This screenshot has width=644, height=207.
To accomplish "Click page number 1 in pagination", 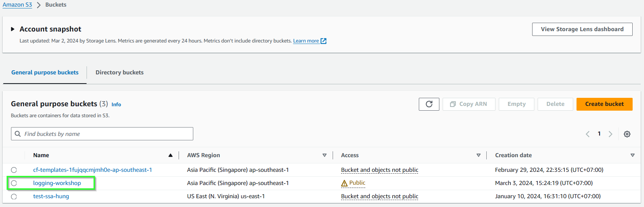I will click(599, 134).
